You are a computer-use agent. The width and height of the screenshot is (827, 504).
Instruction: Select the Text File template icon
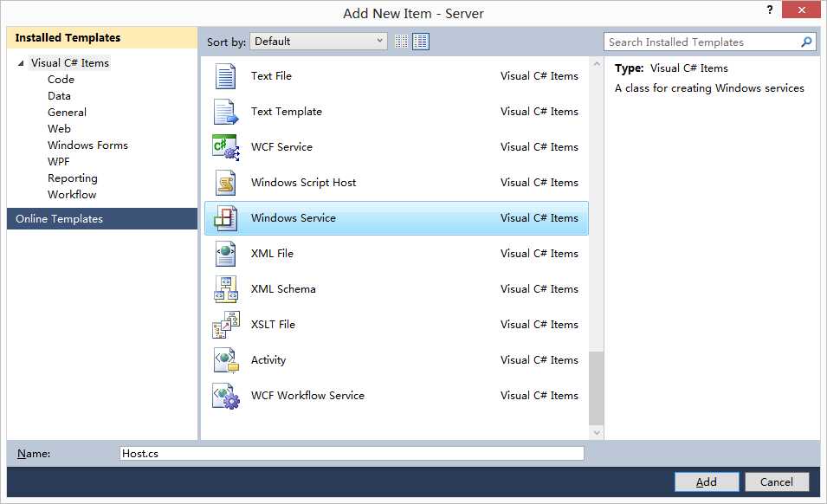click(226, 76)
